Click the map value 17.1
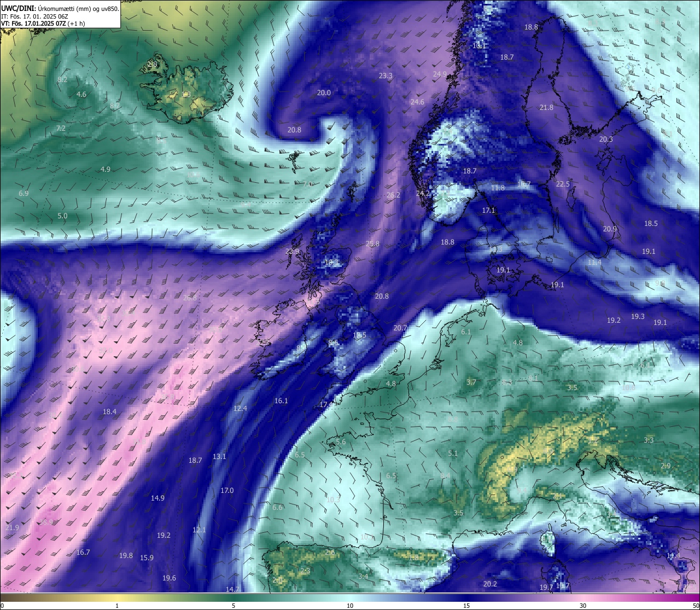The image size is (700, 610). click(x=488, y=211)
